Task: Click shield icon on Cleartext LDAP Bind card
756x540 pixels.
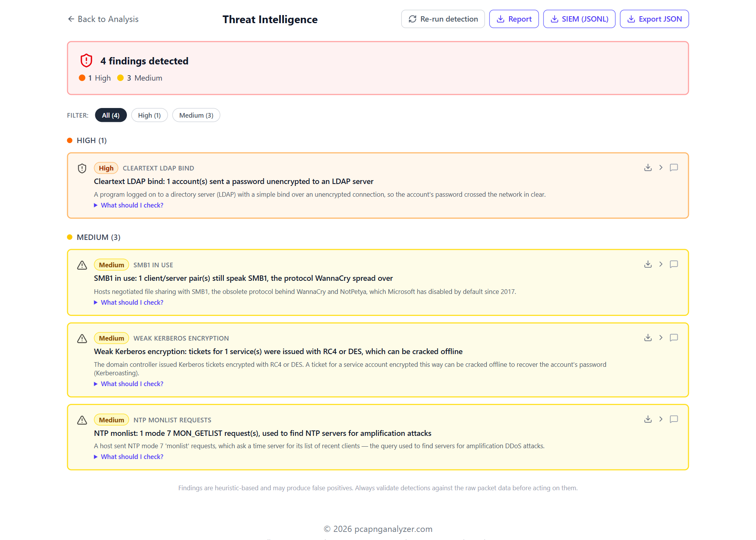Action: pyautogui.click(x=82, y=168)
